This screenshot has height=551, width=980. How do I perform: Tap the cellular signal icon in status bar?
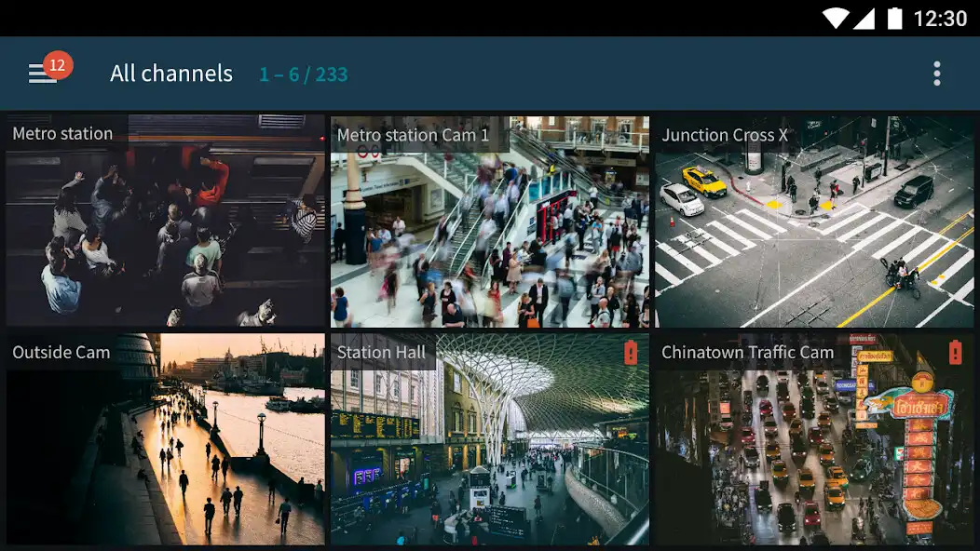tap(864, 18)
